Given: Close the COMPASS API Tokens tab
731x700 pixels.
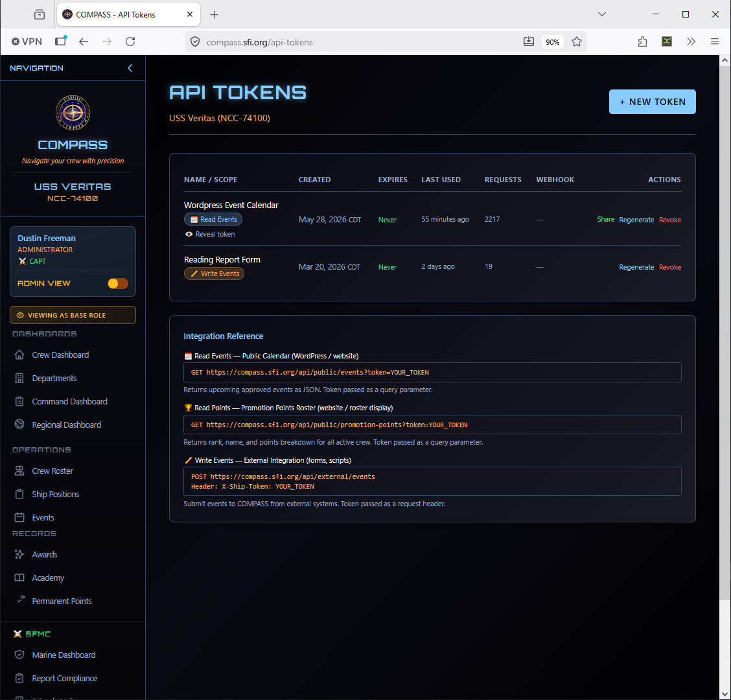Looking at the screenshot, I should pos(190,14).
